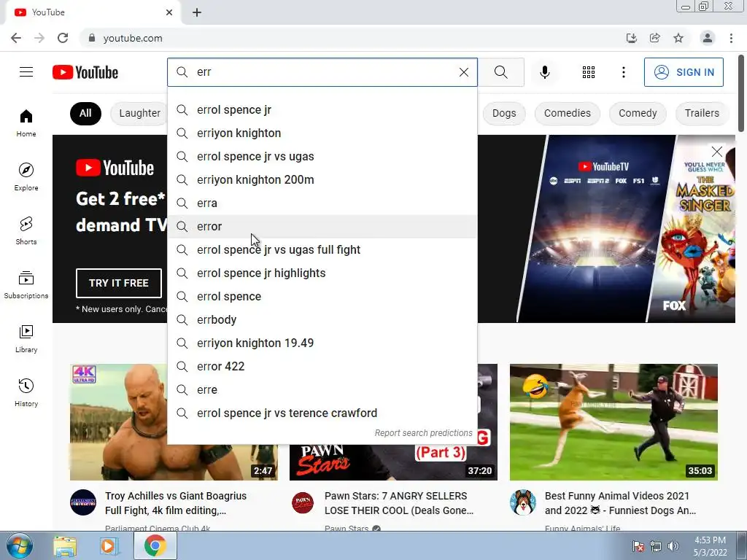747x560 pixels.
Task: Select the Laughter filter chip
Action: point(139,113)
